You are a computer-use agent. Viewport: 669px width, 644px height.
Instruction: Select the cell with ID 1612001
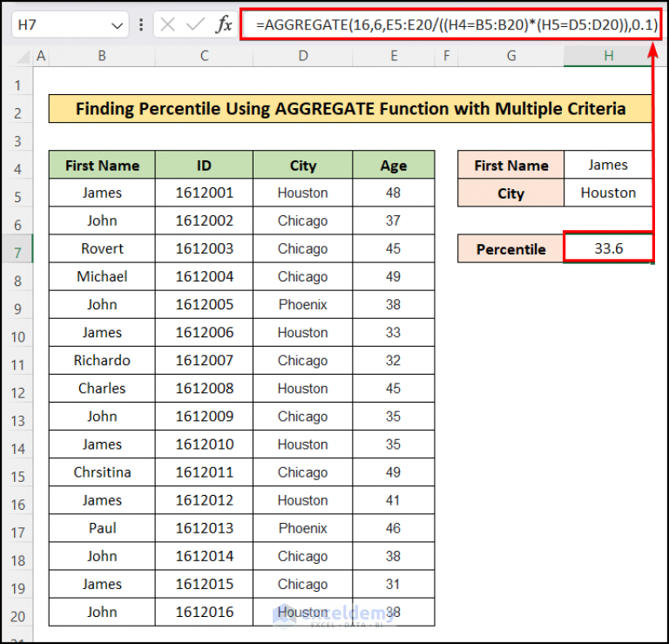(x=205, y=193)
